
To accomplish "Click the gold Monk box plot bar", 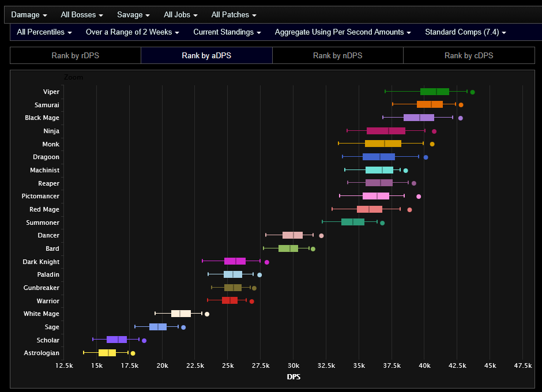I will (x=383, y=144).
